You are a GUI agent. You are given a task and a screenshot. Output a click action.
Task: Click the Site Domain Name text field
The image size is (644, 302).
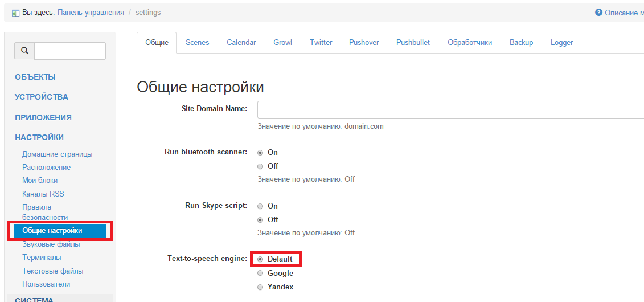pos(450,110)
